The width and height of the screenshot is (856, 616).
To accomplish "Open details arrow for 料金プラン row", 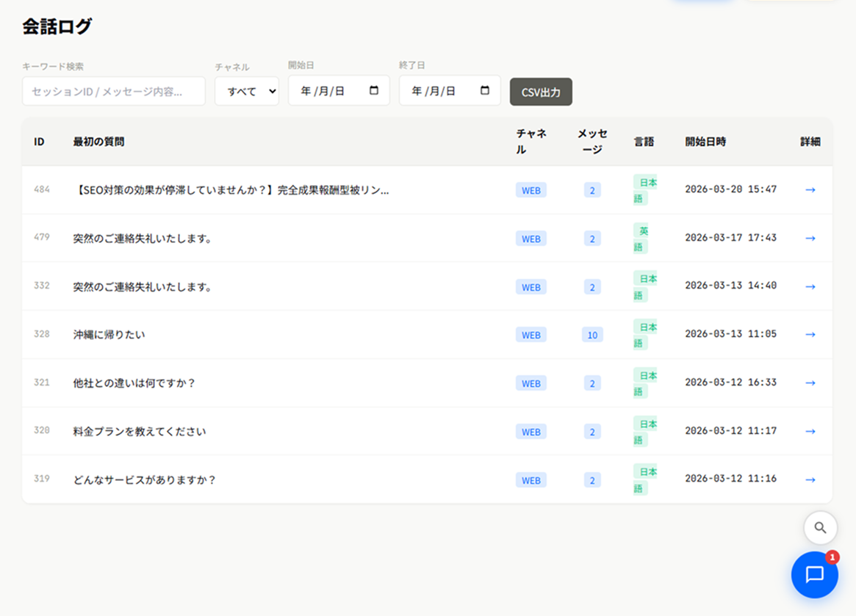I will pyautogui.click(x=810, y=432).
